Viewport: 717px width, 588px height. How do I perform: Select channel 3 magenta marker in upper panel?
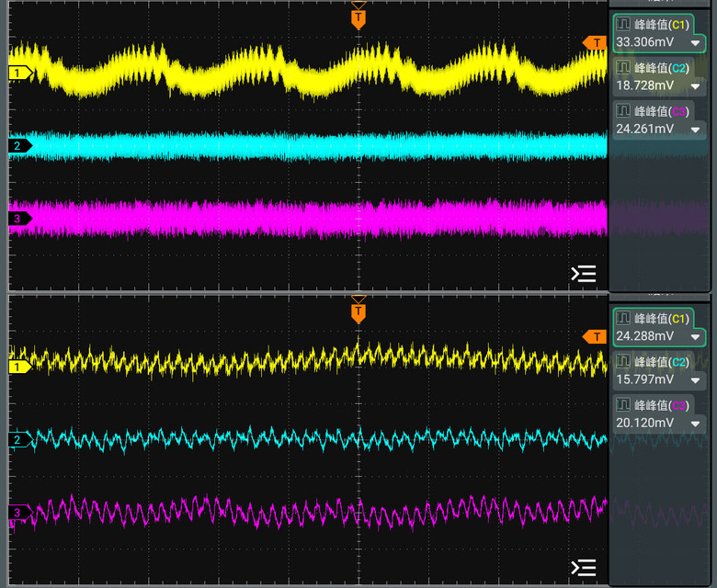click(20, 219)
